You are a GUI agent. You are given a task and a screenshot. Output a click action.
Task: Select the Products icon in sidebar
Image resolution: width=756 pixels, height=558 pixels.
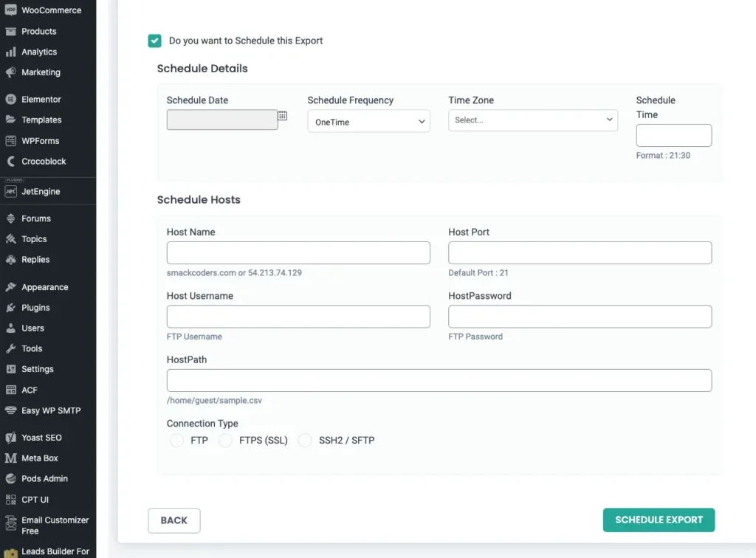13,31
